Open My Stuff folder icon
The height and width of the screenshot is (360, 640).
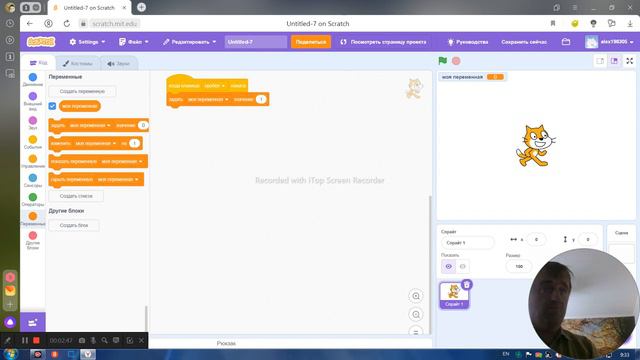[566, 42]
